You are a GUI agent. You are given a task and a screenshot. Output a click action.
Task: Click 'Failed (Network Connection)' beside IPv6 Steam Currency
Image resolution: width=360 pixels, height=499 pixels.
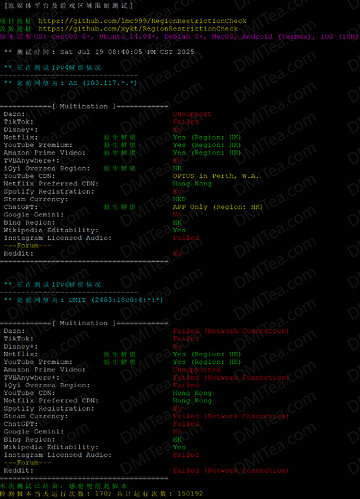click(x=231, y=416)
